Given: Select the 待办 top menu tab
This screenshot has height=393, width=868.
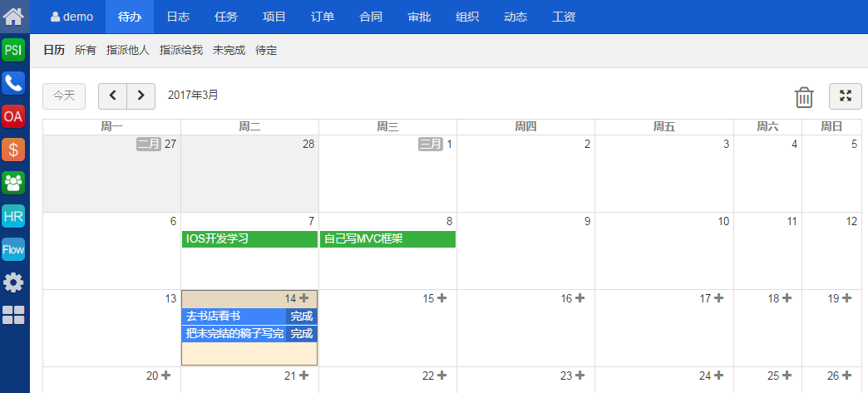Looking at the screenshot, I should 130,17.
